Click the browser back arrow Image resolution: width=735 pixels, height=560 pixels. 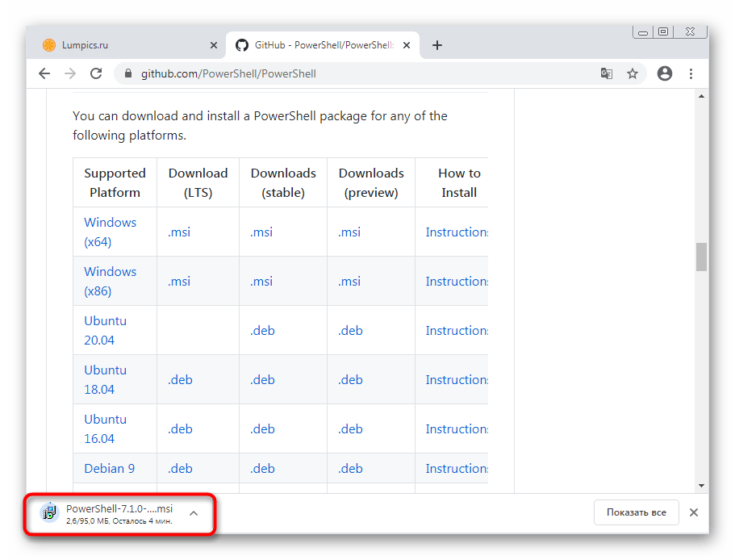pyautogui.click(x=44, y=73)
